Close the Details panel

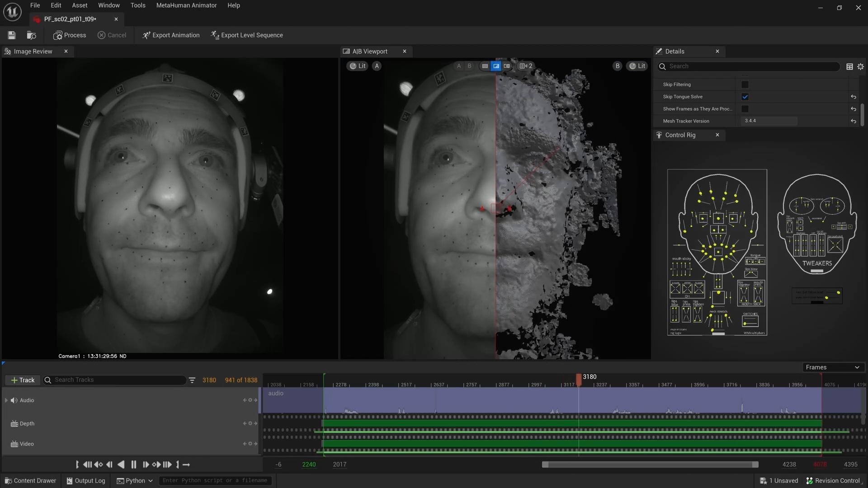tap(717, 52)
